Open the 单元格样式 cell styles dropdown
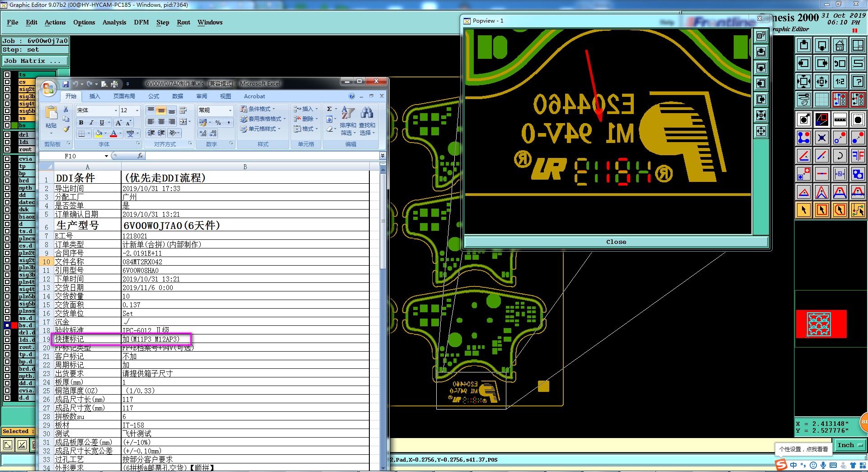 260,129
